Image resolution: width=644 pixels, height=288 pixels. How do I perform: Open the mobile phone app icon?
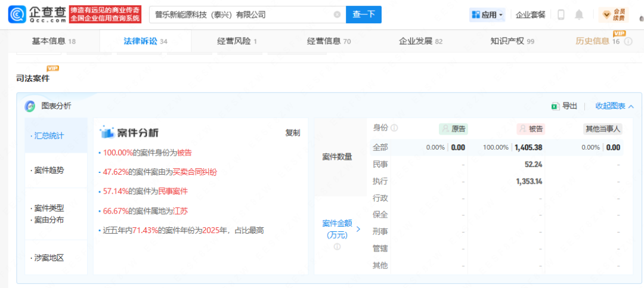tap(561, 14)
